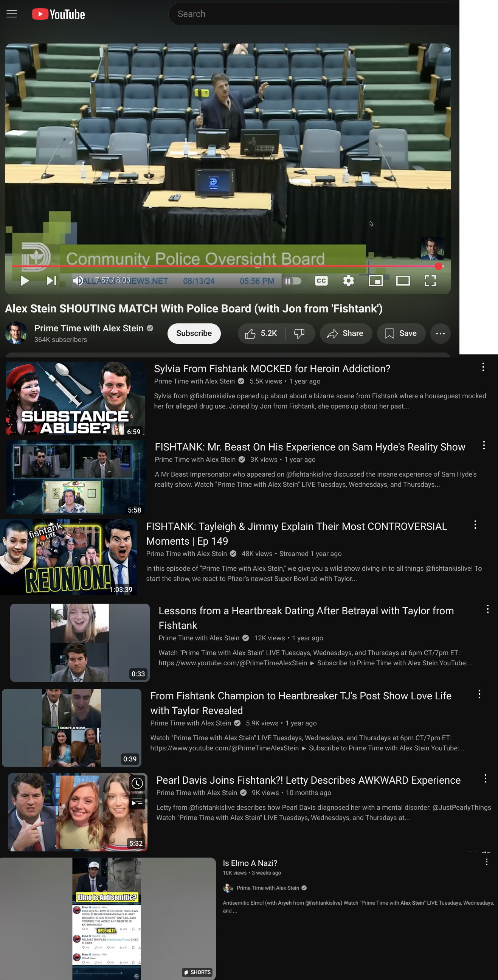Go to YouTube home via logo
This screenshot has height=980, width=498.
(x=59, y=14)
